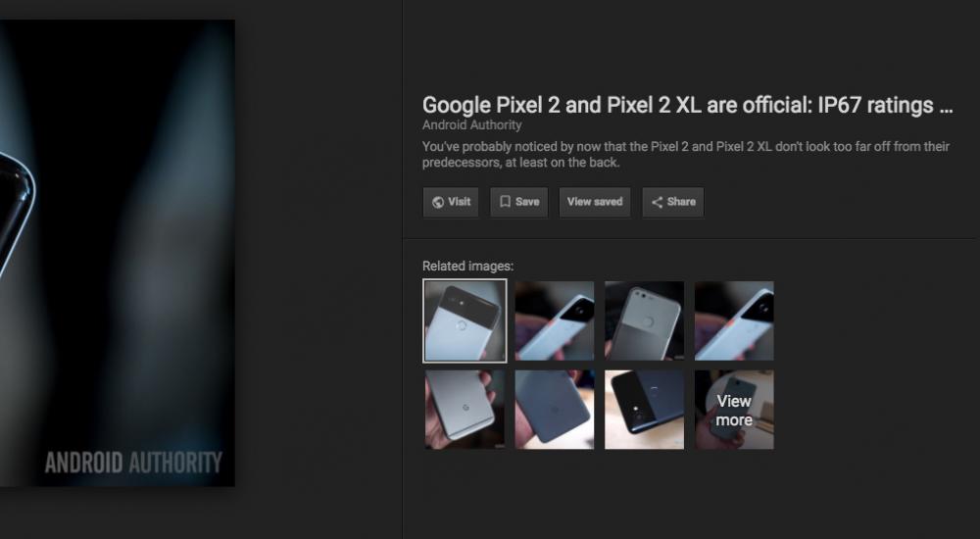
Task: Click the Visit button text
Action: [460, 201]
